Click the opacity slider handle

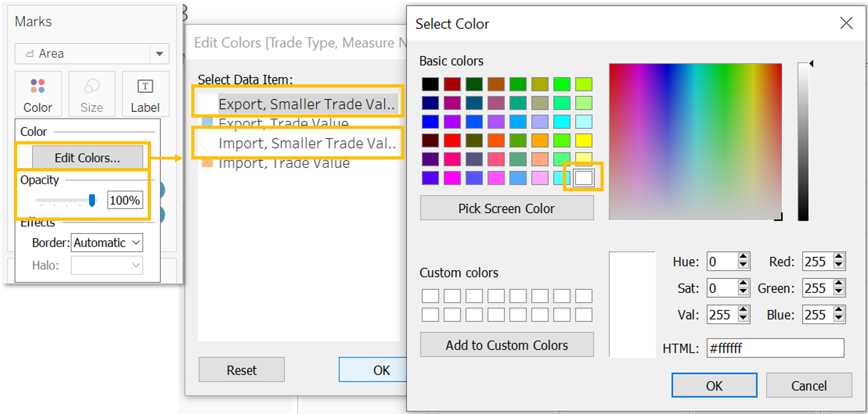pos(92,200)
